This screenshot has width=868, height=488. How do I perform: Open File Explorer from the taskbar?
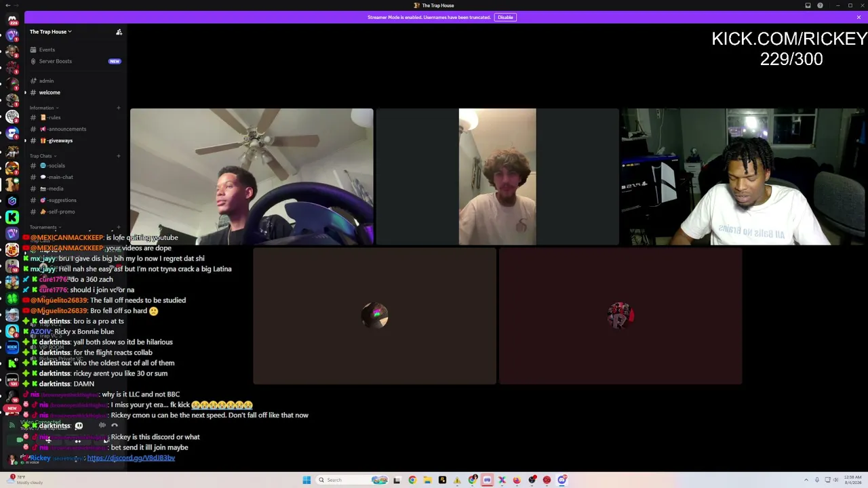(427, 480)
